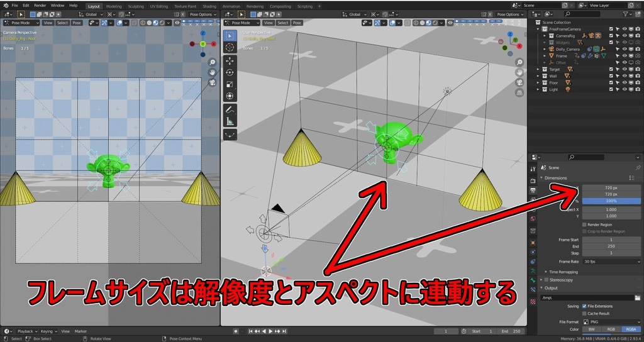The image size is (644, 342).
Task: Open the Help menu
Action: 73,6
